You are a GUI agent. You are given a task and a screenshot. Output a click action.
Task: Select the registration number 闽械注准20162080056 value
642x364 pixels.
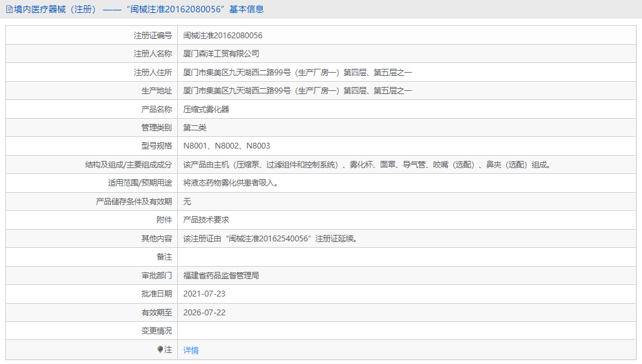[223, 36]
